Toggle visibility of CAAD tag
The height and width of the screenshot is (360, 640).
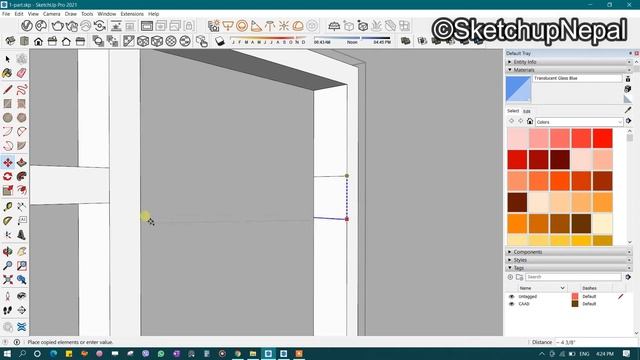pos(511,304)
